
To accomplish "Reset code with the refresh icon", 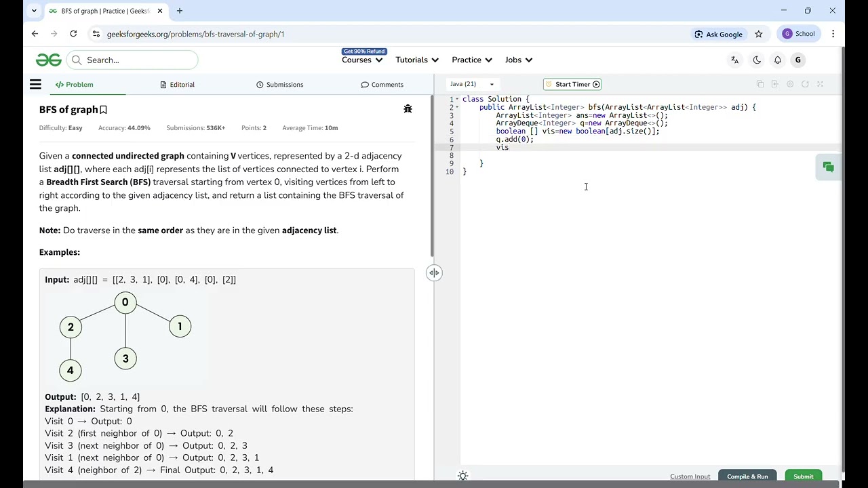I will (805, 84).
